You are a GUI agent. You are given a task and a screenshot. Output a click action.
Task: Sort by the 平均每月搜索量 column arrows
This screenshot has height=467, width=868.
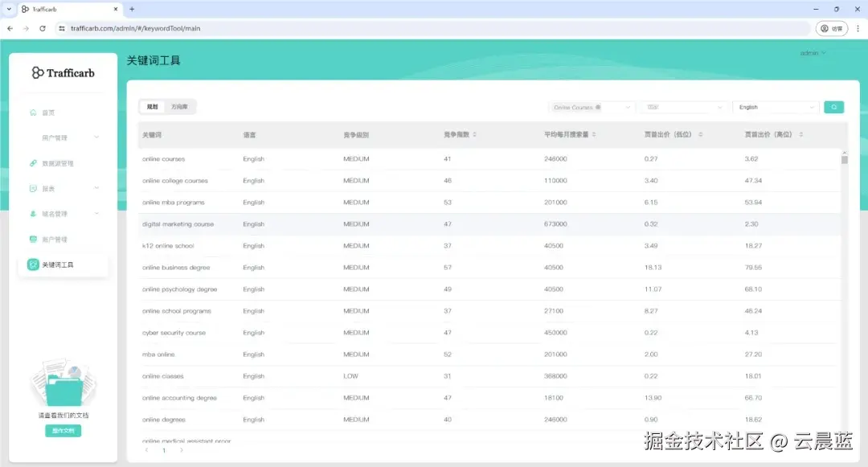tap(594, 134)
